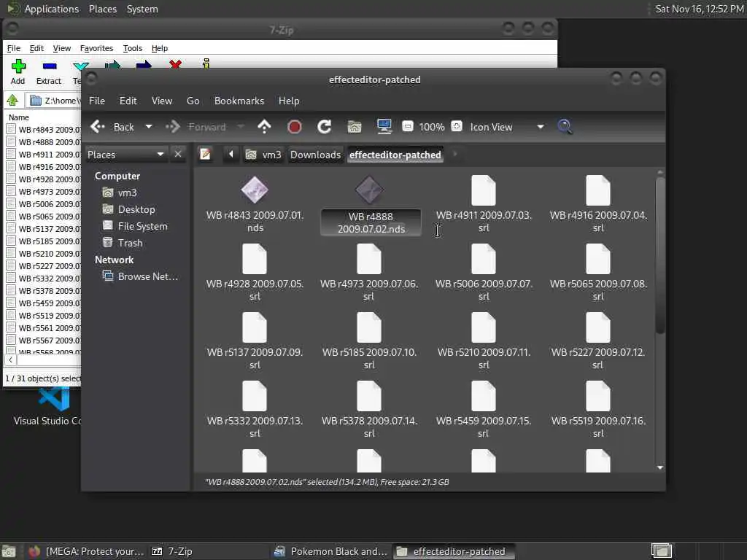The width and height of the screenshot is (747, 560).
Task: Open the Go menu
Action: point(193,101)
